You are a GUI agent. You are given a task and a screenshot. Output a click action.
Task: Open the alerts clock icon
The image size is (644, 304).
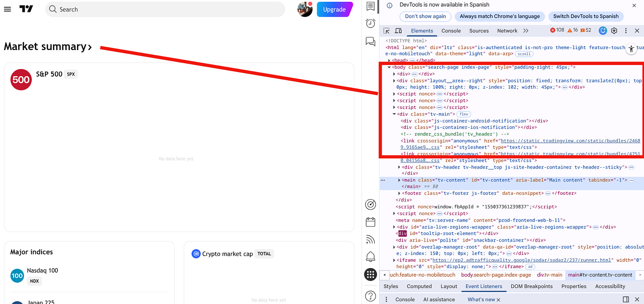370,23
